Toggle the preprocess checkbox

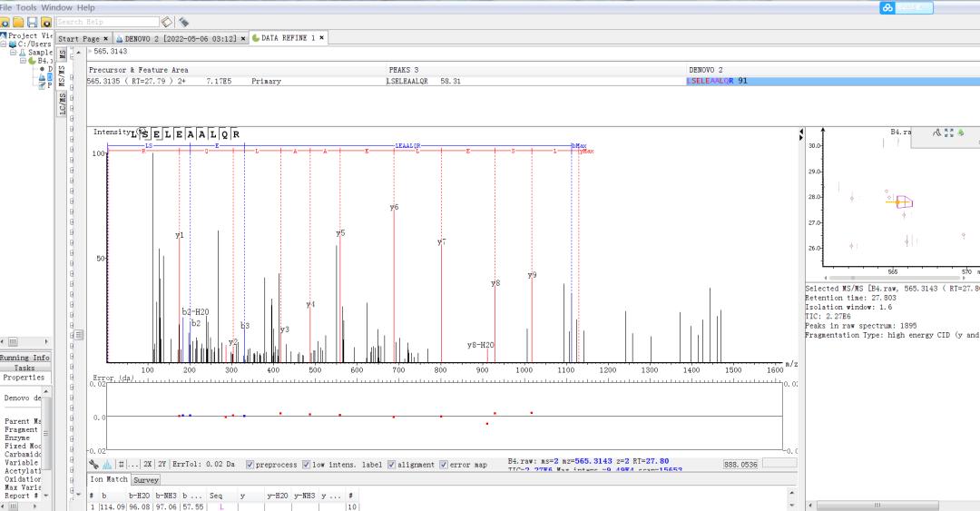pos(250,464)
